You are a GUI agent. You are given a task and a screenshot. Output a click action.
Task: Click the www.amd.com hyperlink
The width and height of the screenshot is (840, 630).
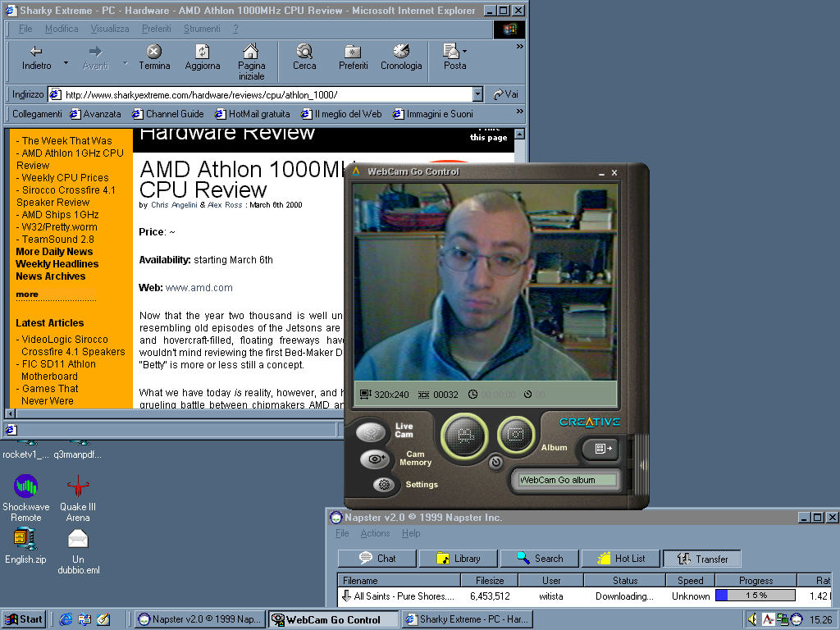199,288
